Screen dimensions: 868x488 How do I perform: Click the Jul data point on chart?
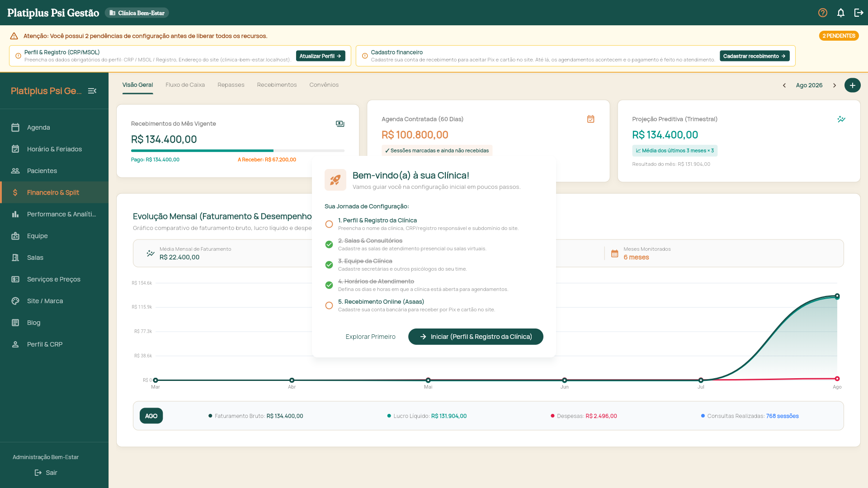(701, 380)
